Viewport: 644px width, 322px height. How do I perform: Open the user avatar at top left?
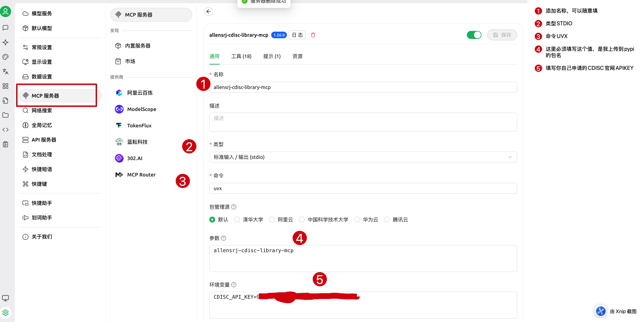tap(5, 11)
